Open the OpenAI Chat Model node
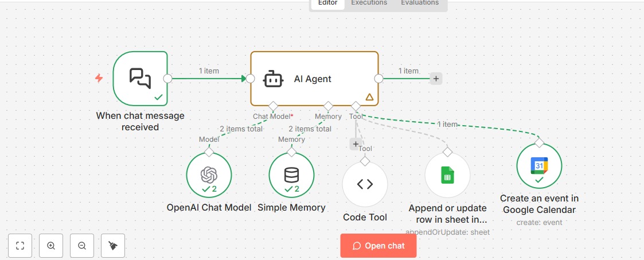Viewport: 644px width, 260px height. coord(209,176)
